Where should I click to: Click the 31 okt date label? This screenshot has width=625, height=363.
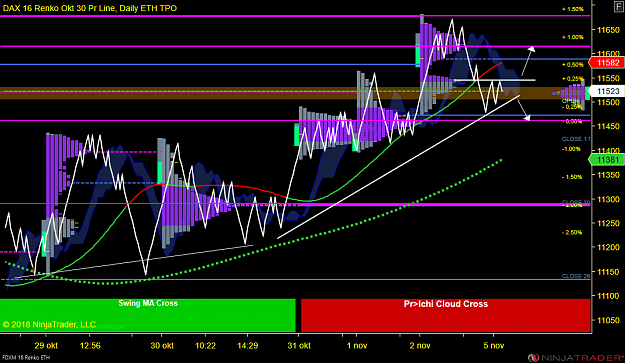pyautogui.click(x=299, y=345)
